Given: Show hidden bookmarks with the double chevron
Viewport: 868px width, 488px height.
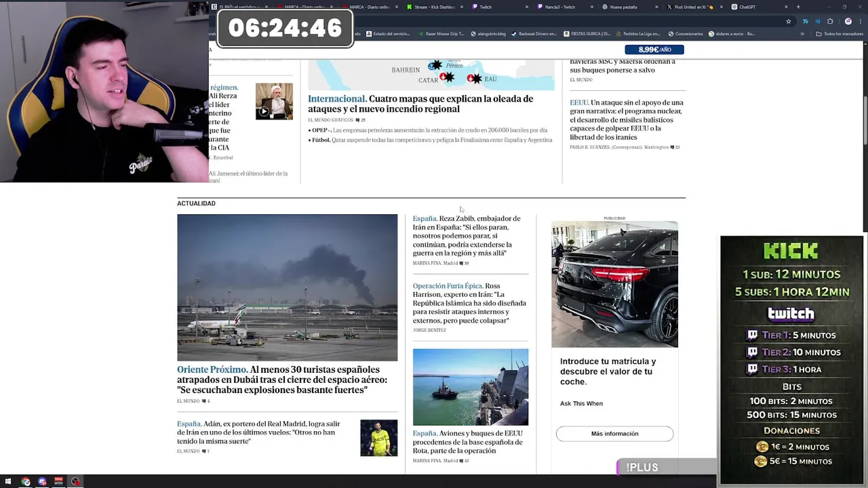Looking at the screenshot, I should tap(802, 34).
